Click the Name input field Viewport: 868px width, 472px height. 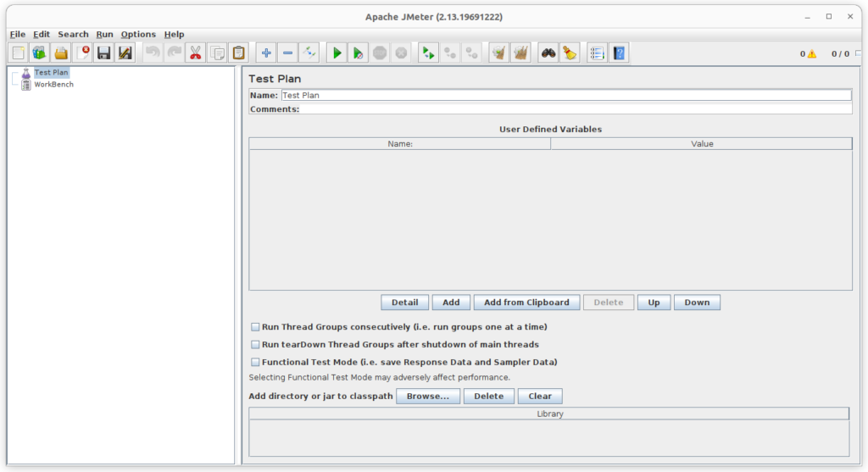[x=566, y=95]
